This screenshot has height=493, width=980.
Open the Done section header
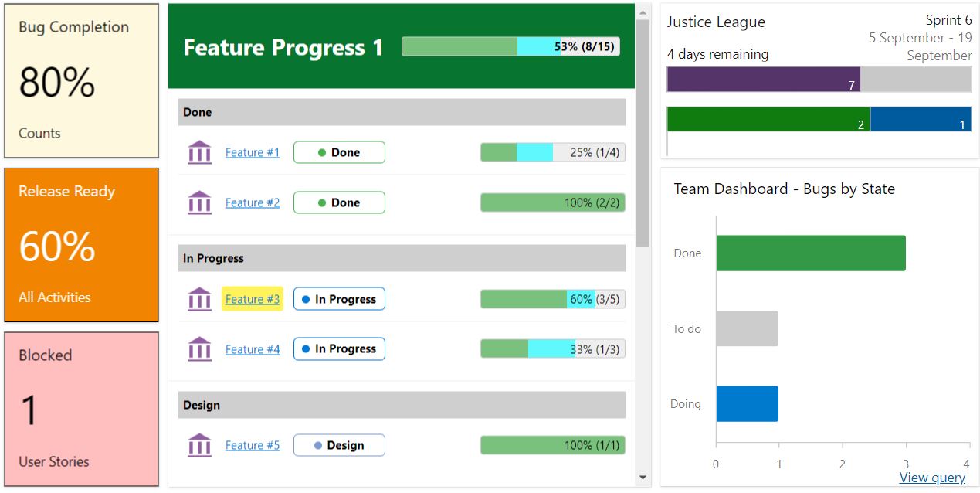(x=401, y=112)
